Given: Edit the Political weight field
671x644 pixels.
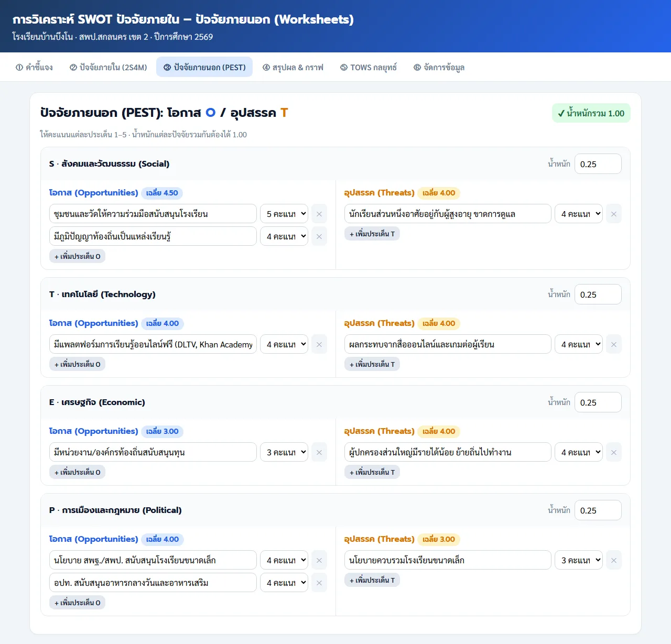Looking at the screenshot, I should pos(598,510).
